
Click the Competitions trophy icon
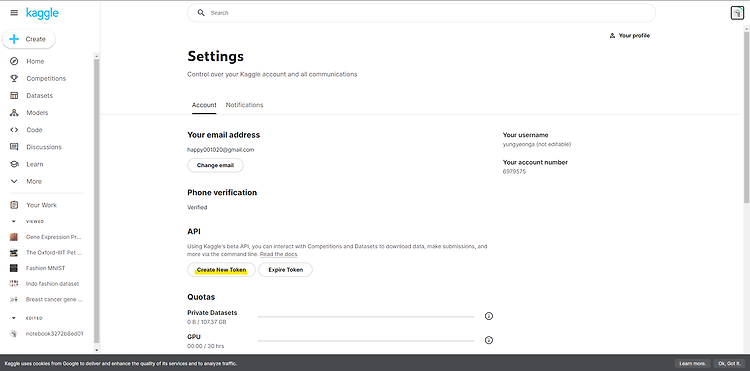pos(14,78)
